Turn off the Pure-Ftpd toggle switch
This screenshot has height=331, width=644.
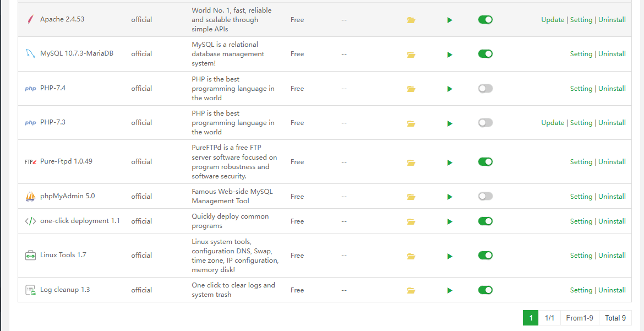485,162
